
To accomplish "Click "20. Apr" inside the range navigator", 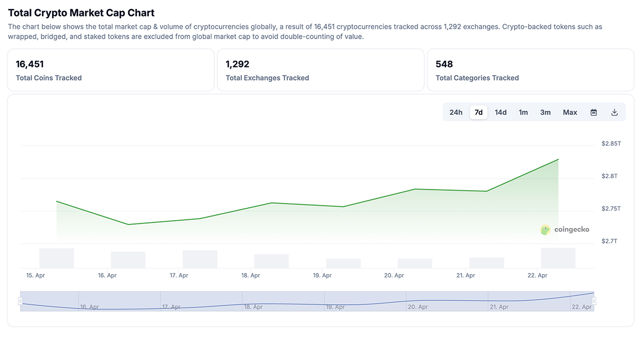I will (418, 307).
